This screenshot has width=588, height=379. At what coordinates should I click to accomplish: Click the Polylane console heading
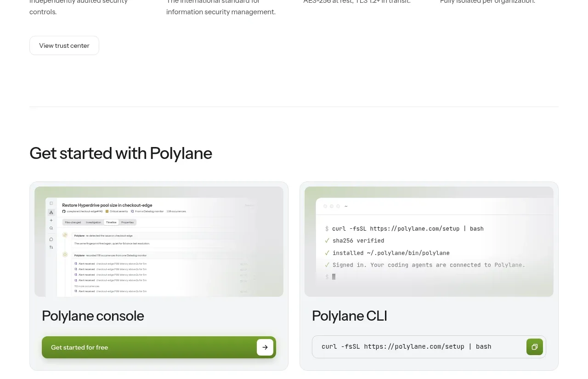(93, 316)
